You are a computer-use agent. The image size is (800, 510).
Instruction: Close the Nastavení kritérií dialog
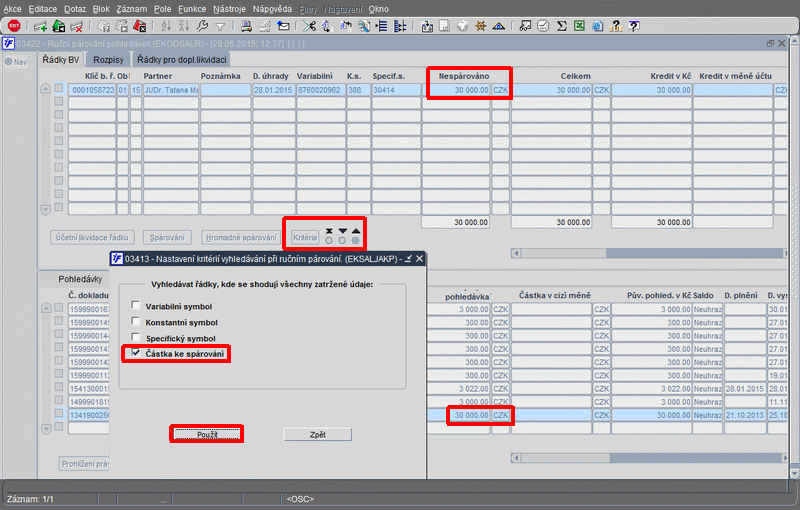tap(419, 259)
